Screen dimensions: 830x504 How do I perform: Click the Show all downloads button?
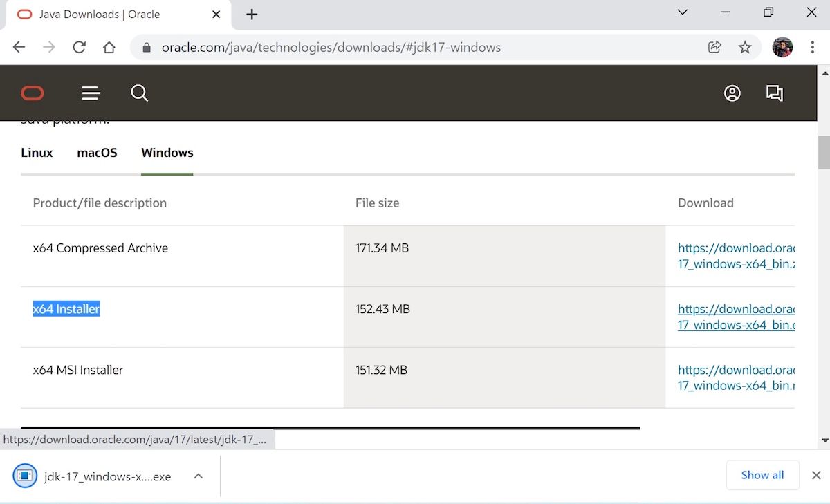[762, 475]
